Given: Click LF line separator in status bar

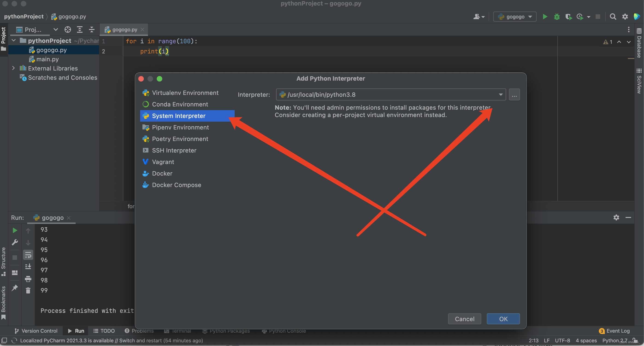Looking at the screenshot, I should [x=547, y=340].
